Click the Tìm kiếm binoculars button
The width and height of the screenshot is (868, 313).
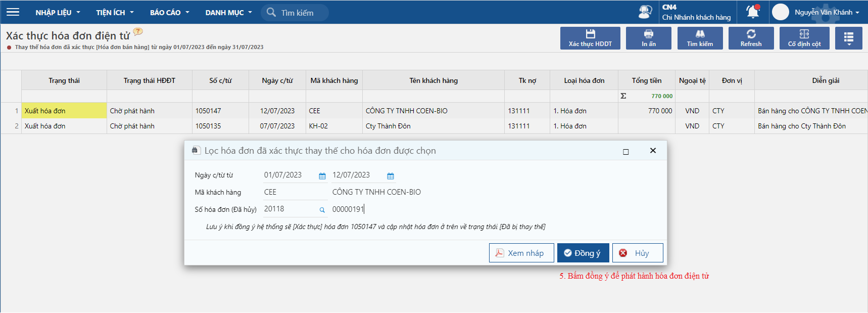[700, 38]
